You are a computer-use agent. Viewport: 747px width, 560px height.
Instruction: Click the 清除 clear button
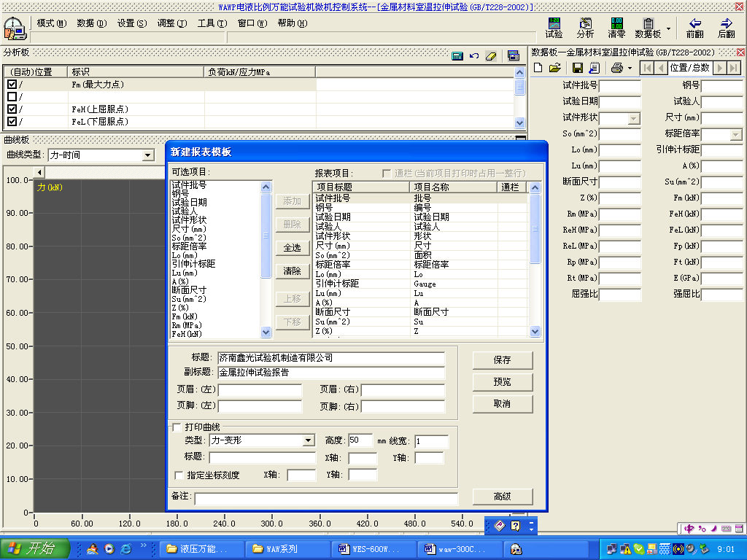coord(292,271)
